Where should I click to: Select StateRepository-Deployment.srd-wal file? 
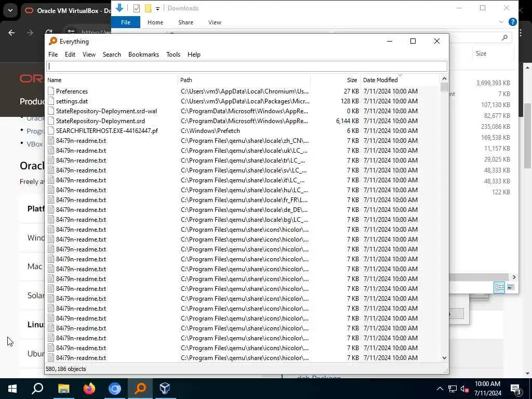242,111
